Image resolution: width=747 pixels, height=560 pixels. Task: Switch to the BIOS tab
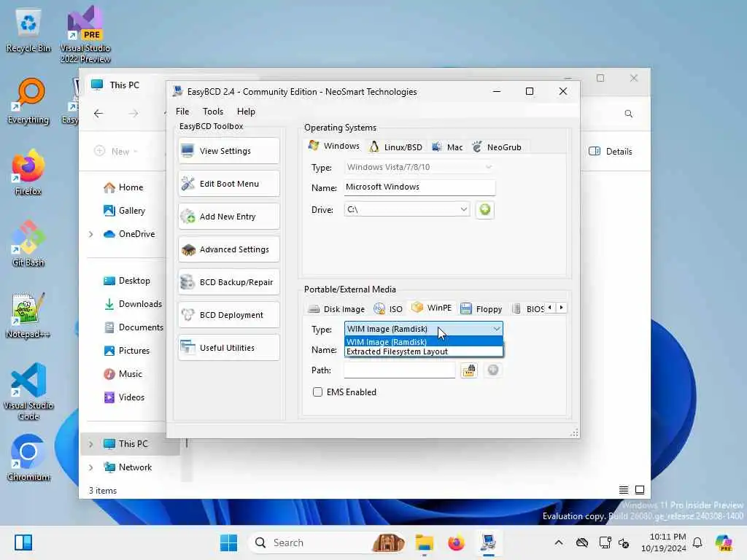tap(528, 309)
